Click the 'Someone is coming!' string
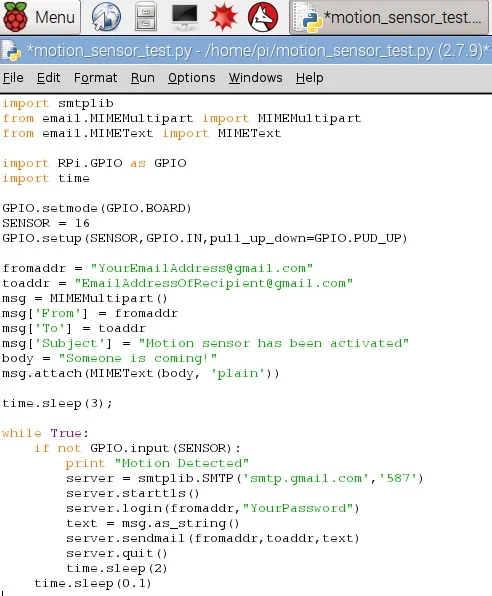492x596 pixels. click(138, 358)
